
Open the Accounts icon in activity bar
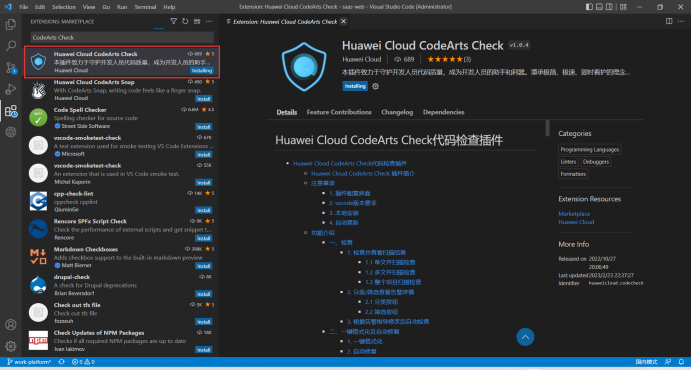click(11, 325)
